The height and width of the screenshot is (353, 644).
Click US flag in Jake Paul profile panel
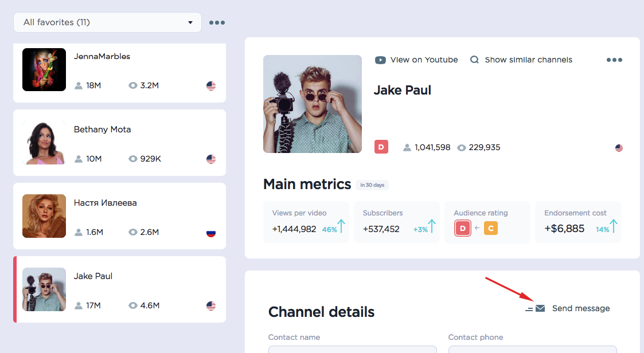pyautogui.click(x=619, y=148)
